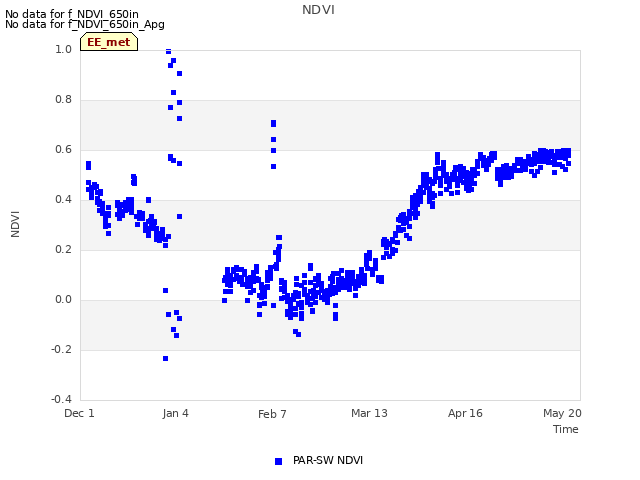Click the Jan 4 x-axis tick label
Screen dimensions: 640x480
coord(176,413)
